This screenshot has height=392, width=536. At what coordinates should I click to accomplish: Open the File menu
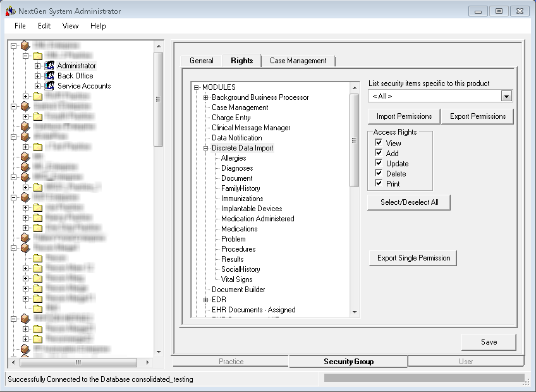tap(20, 26)
